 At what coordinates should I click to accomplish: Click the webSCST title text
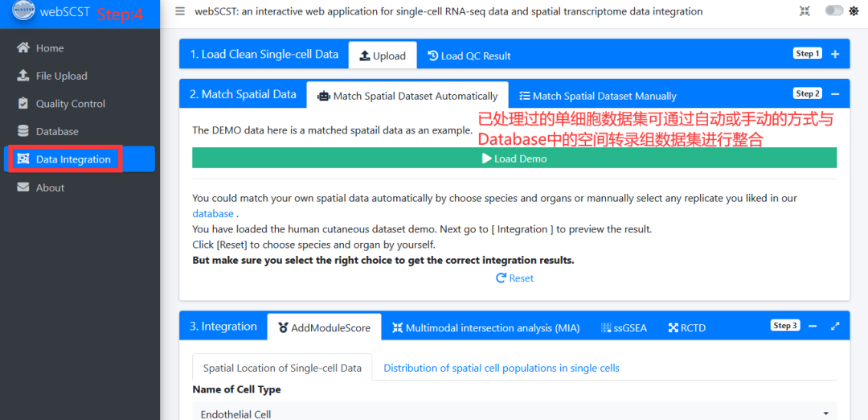65,11
